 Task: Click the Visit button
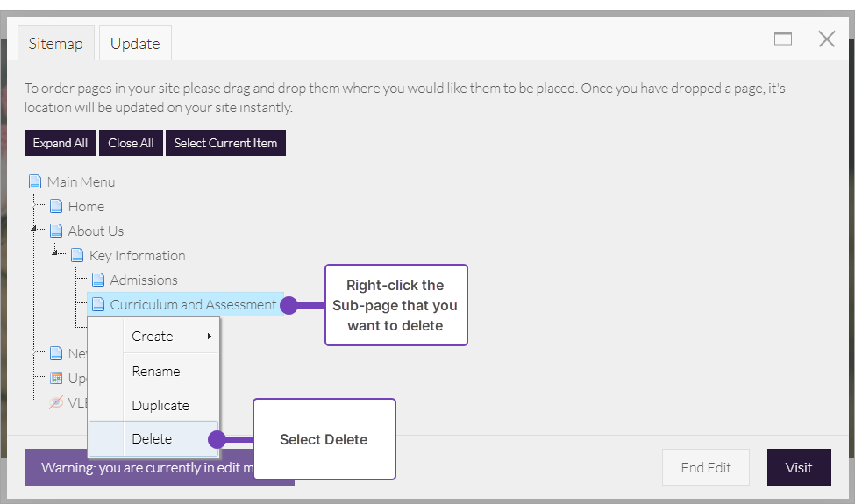(798, 467)
